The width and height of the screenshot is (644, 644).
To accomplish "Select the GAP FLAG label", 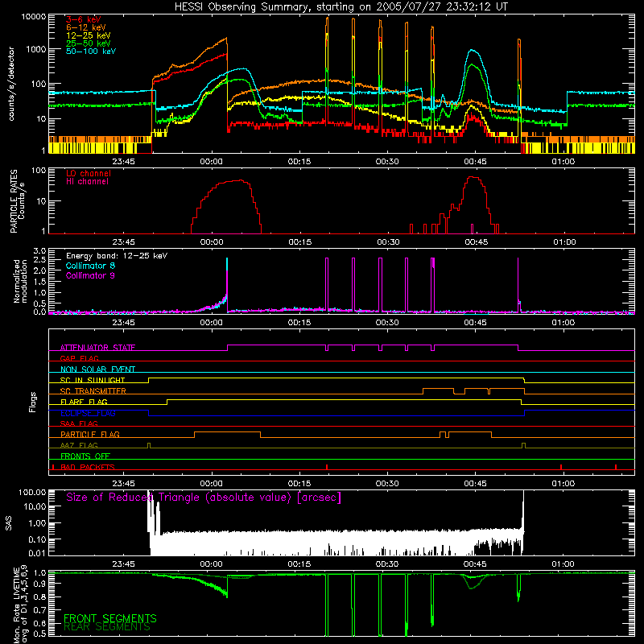I will (x=80, y=358).
